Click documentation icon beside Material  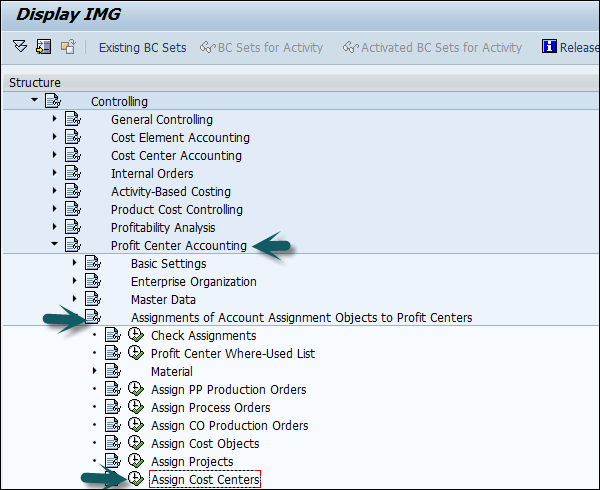coord(113,372)
